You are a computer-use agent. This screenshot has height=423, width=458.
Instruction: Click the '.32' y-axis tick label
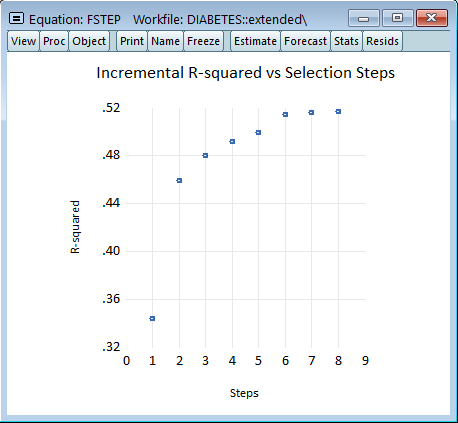point(111,347)
